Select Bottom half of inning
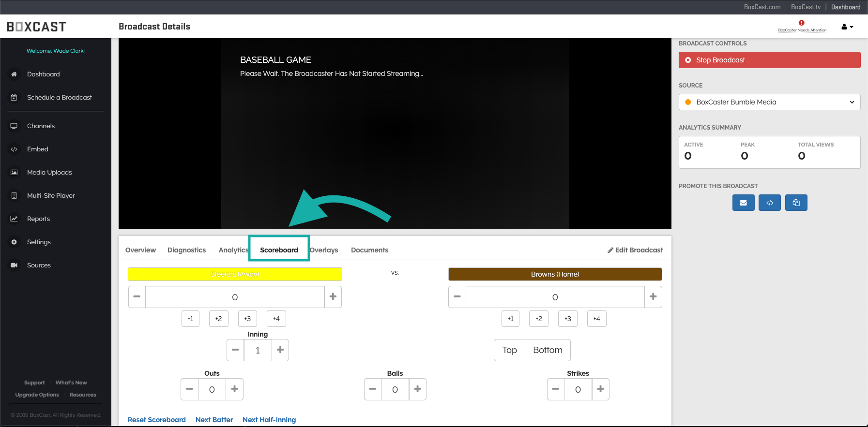 point(548,350)
